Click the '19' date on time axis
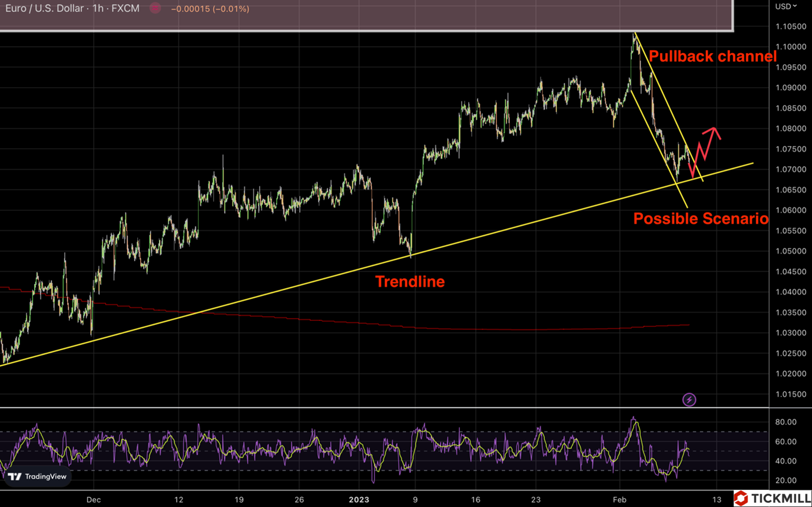812x507 pixels. click(x=238, y=499)
